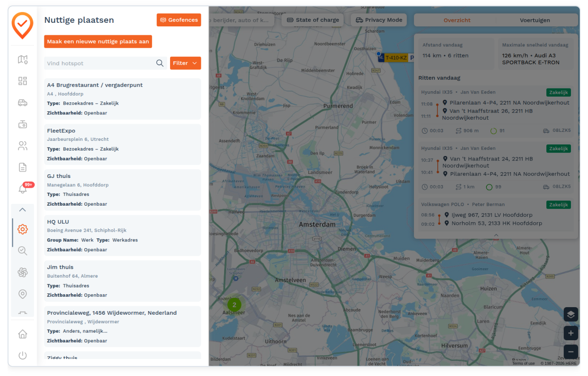Screen dimensions: 588x376
Task: Select the Jim thuis place entry
Action: [123, 281]
